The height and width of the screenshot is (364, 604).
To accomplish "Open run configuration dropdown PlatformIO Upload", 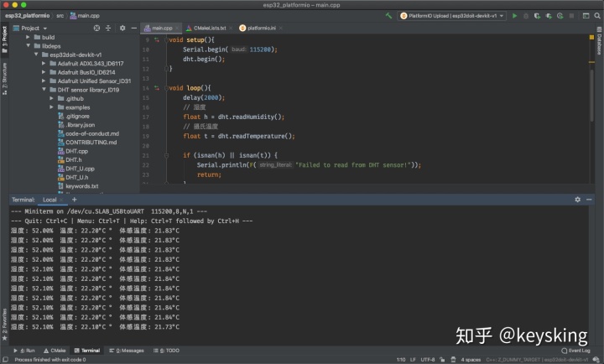I will coord(452,16).
